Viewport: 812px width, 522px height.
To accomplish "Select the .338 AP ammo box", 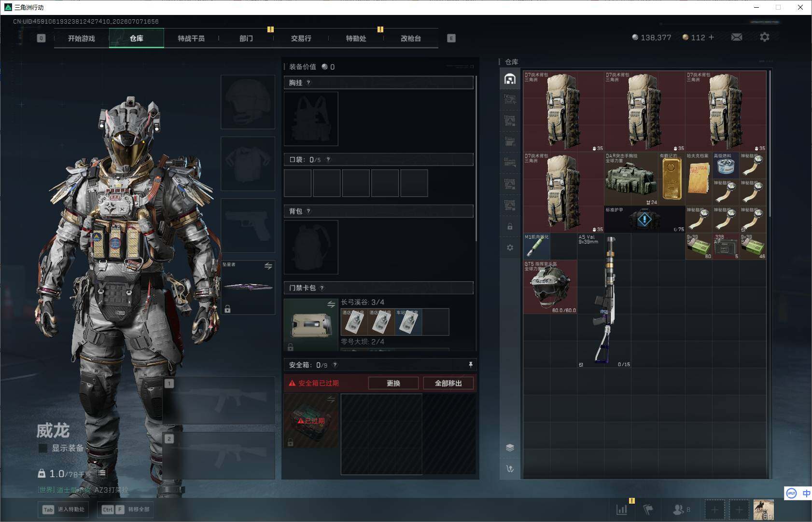I will (726, 247).
